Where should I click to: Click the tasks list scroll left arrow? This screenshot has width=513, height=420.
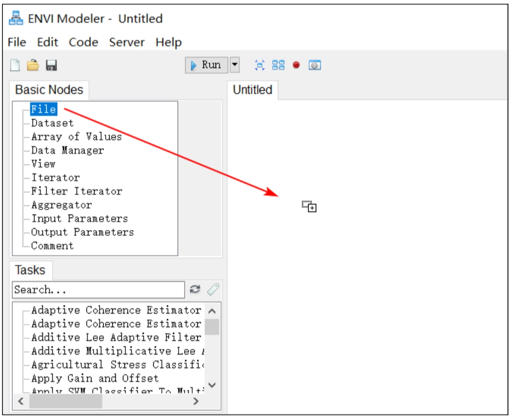click(x=21, y=401)
